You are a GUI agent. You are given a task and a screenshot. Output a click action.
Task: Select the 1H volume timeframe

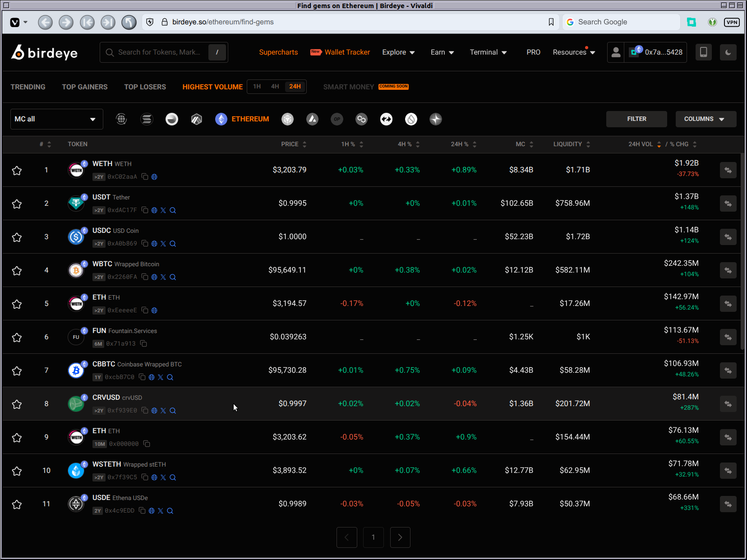click(x=257, y=87)
